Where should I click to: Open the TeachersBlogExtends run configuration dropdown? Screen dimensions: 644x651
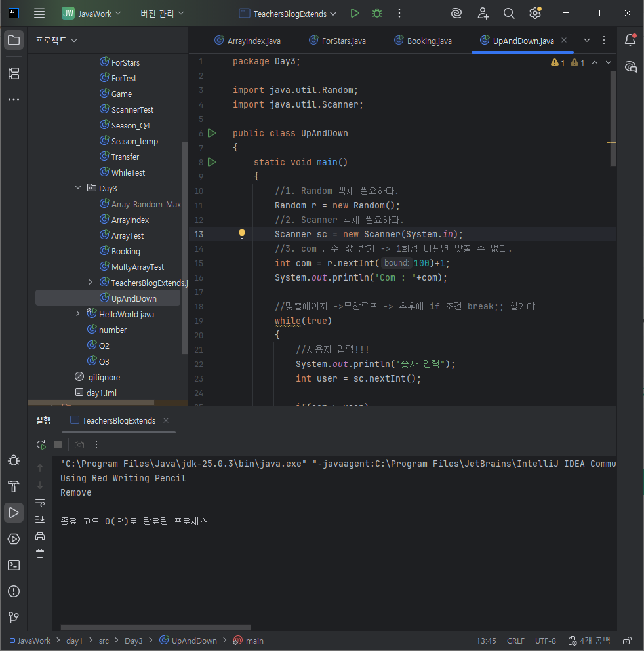tap(288, 14)
